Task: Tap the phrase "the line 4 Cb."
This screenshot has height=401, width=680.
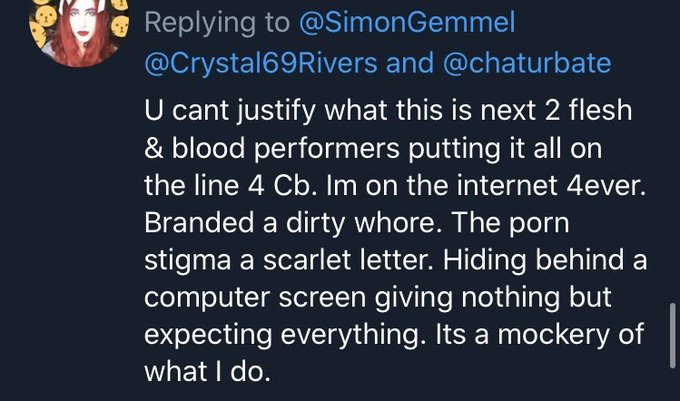Action: coord(228,186)
